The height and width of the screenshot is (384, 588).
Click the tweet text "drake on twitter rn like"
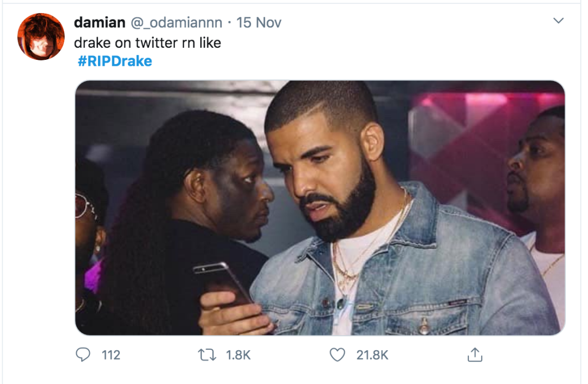pyautogui.click(x=148, y=42)
